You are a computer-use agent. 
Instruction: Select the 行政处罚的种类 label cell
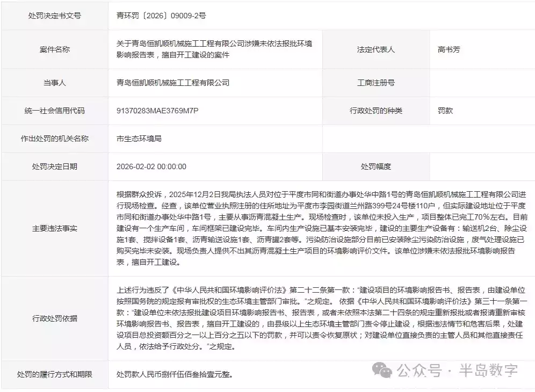pos(375,111)
